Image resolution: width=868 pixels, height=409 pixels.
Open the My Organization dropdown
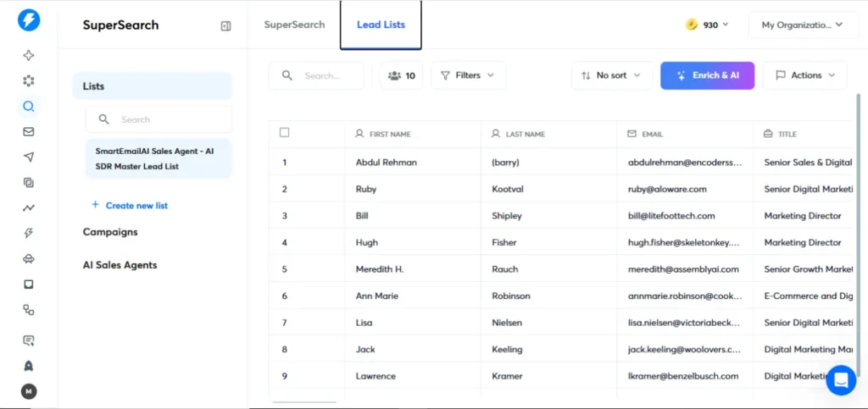click(x=803, y=25)
